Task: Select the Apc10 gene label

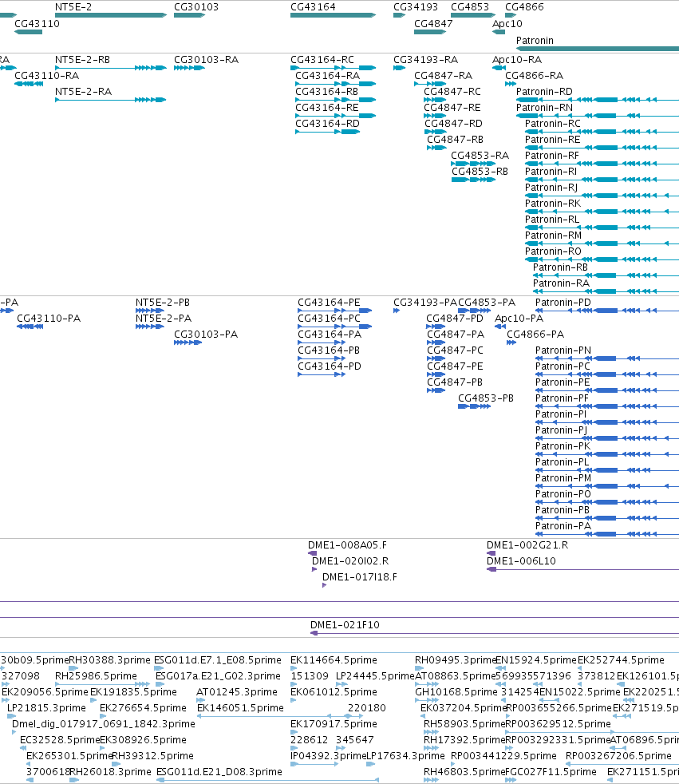Action: click(x=507, y=23)
